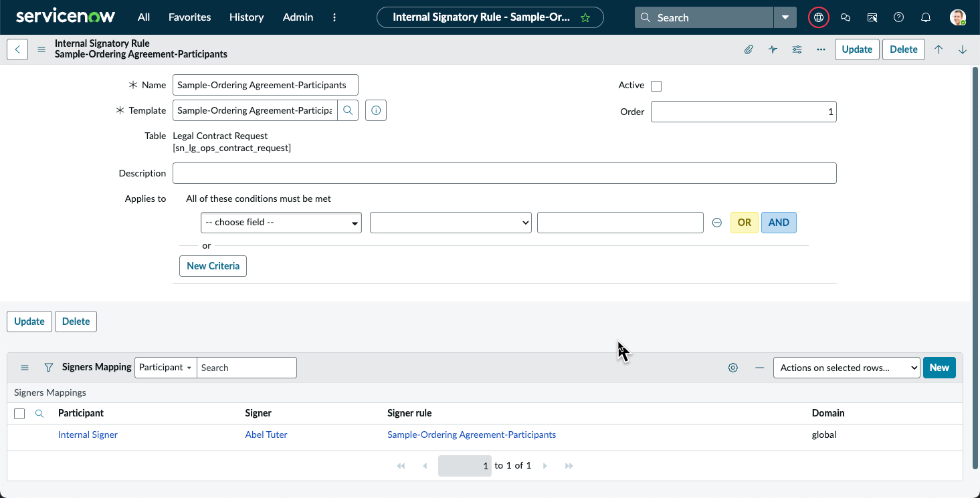980x498 pixels.
Task: Click the lower Update button
Action: [x=29, y=322]
